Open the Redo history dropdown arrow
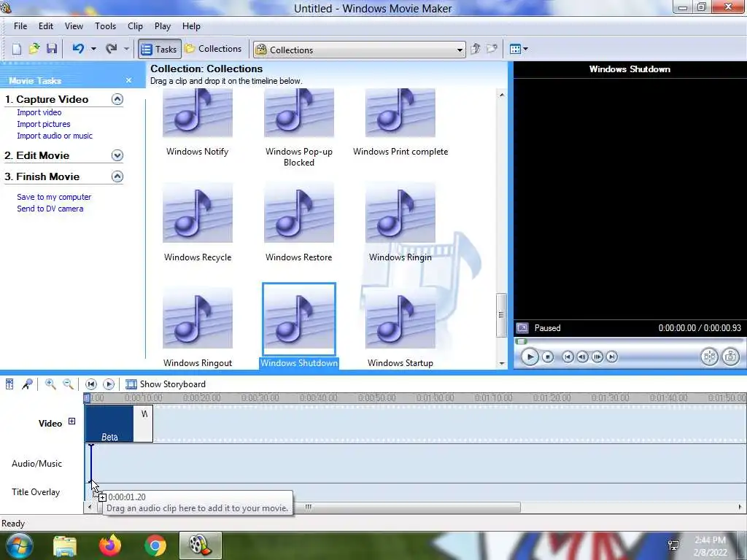The height and width of the screenshot is (560, 747). 126,49
